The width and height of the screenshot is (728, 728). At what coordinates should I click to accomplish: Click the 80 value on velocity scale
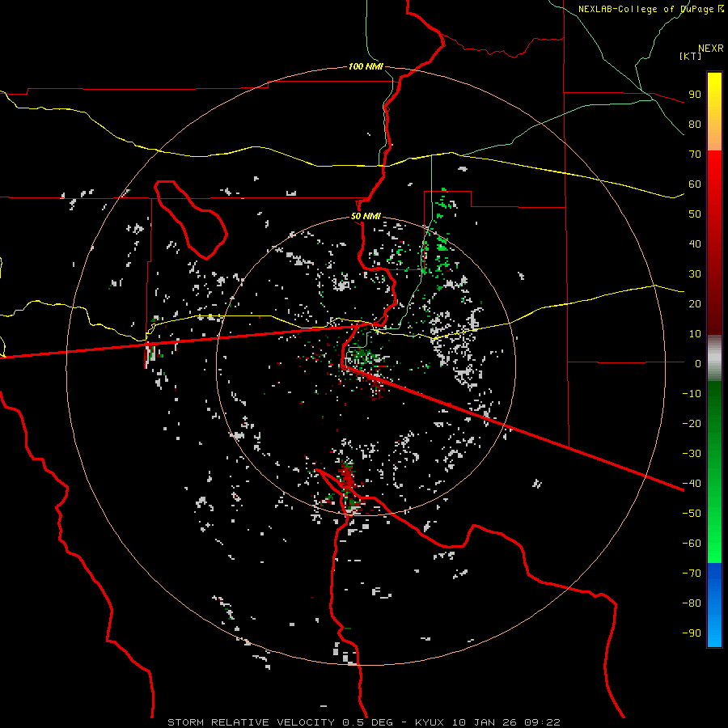point(695,124)
